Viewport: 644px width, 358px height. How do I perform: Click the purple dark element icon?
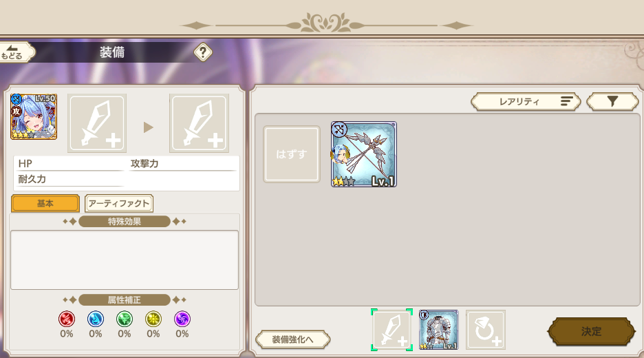click(x=182, y=319)
